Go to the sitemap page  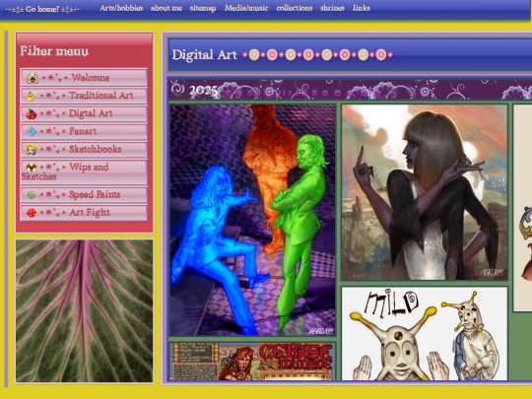[203, 8]
